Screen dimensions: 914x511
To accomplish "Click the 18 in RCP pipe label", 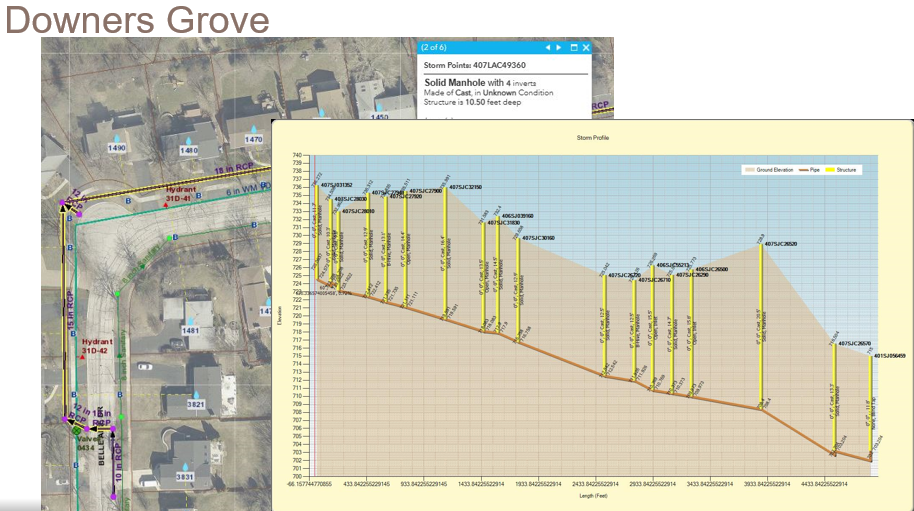I will tap(234, 168).
